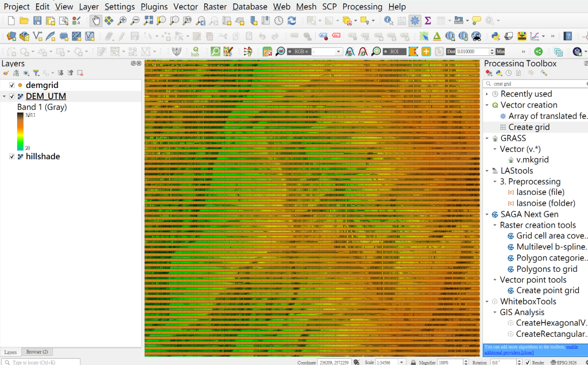588x365 pixels.
Task: Click the DEM_UTM color ramp legend
Action: (20, 132)
